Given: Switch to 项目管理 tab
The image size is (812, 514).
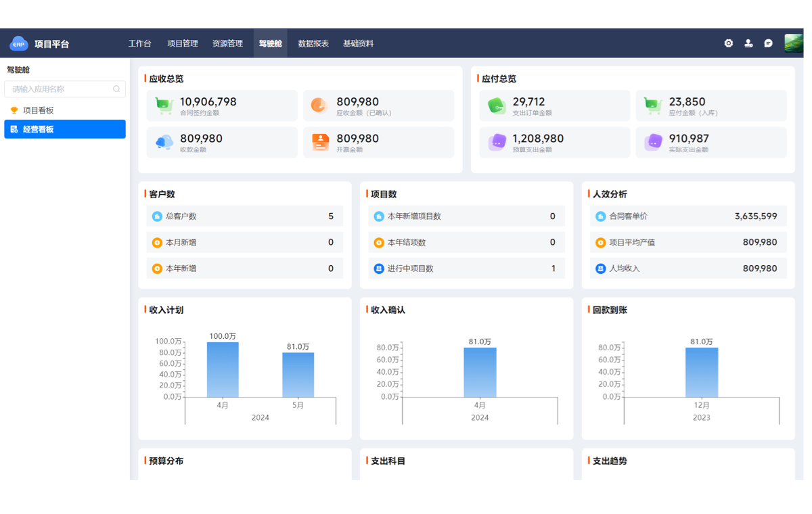Looking at the screenshot, I should [x=183, y=43].
